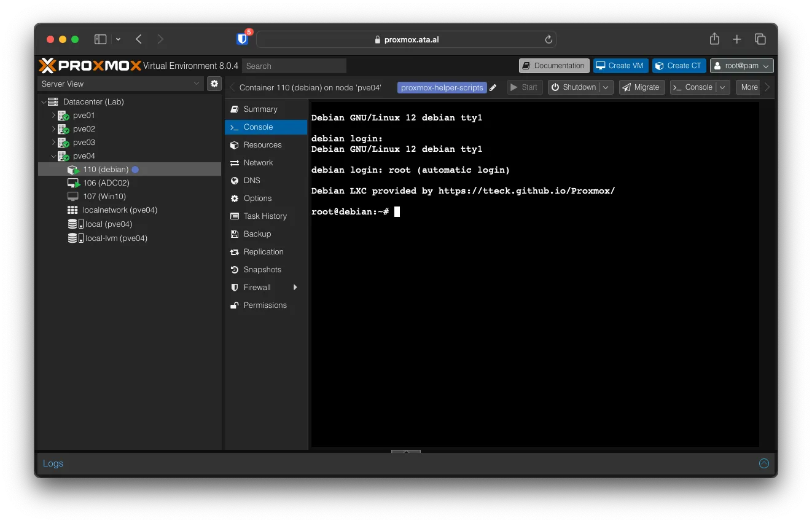
Task: Collapse the Datacenter (Lab) tree node
Action: click(x=44, y=102)
